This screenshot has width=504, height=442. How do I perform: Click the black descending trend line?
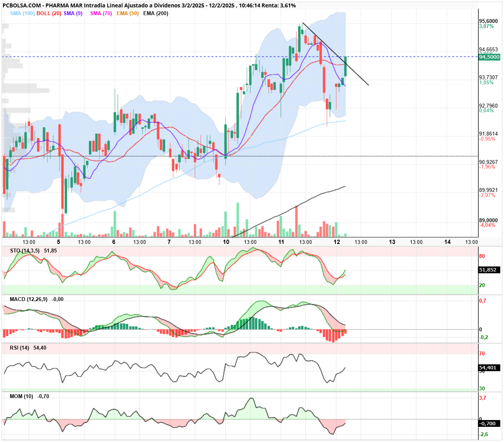(335, 54)
